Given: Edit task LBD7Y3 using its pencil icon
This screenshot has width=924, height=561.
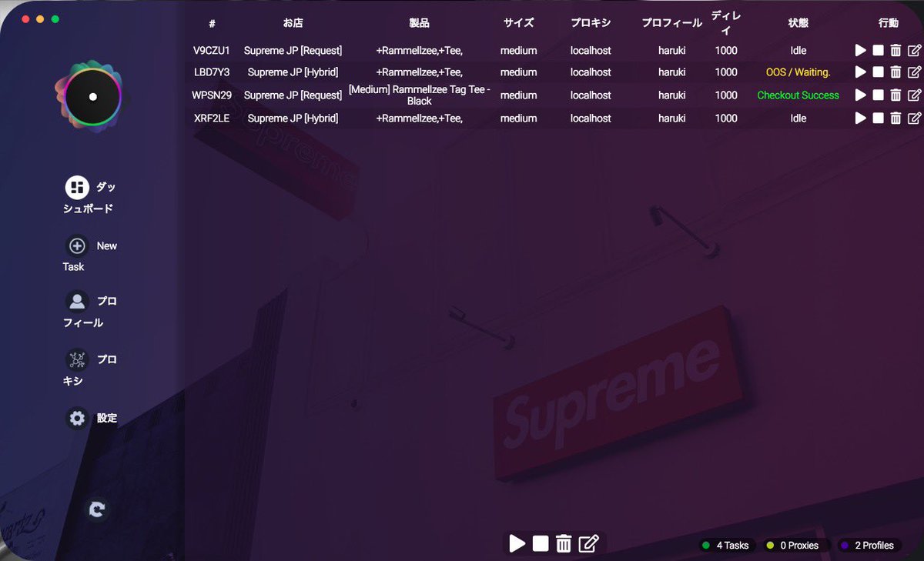Looking at the screenshot, I should [914, 72].
